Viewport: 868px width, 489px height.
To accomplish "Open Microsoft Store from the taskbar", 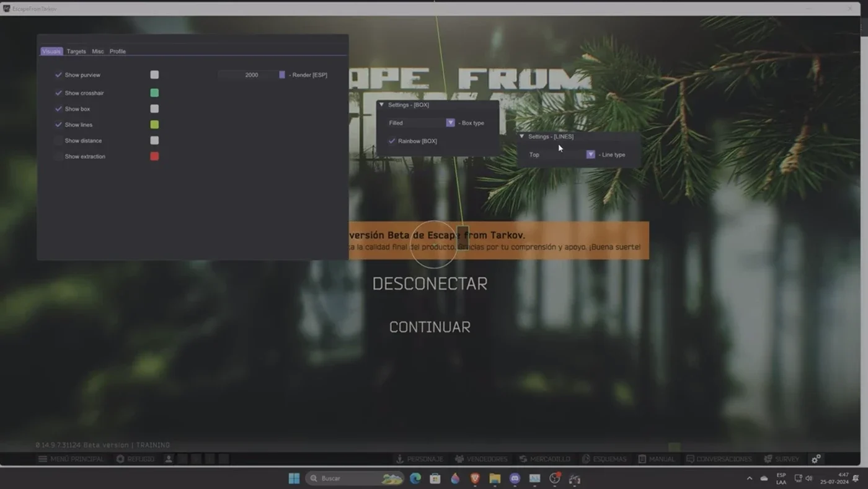I will [435, 478].
